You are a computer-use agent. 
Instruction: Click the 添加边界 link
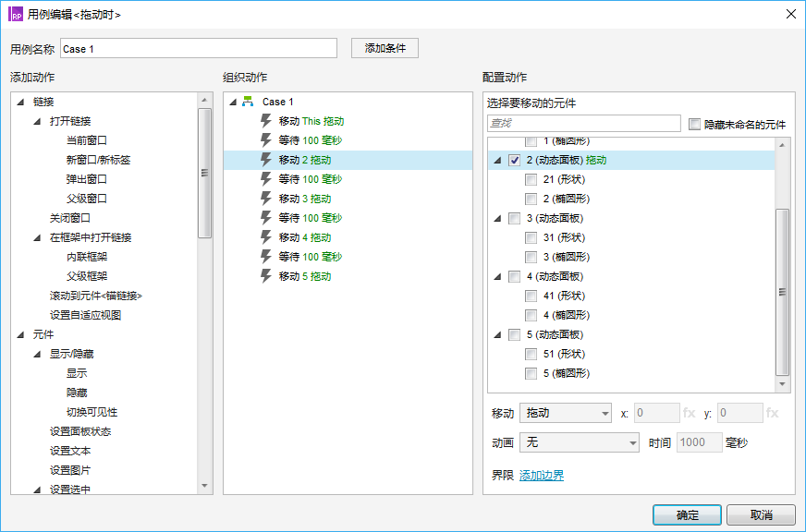[542, 476]
